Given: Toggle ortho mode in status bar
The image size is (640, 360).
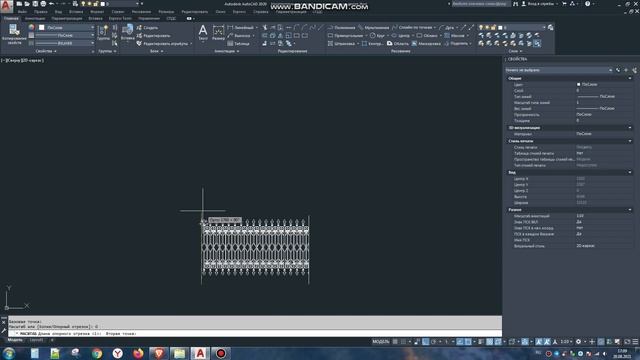Looking at the screenshot, I should click(426, 342).
